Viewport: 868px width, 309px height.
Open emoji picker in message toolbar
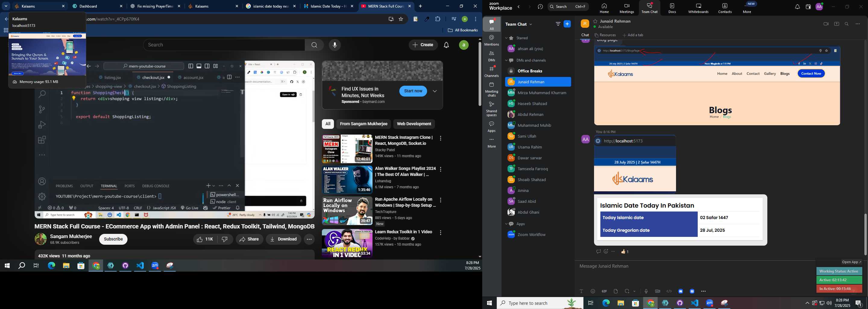click(x=593, y=291)
